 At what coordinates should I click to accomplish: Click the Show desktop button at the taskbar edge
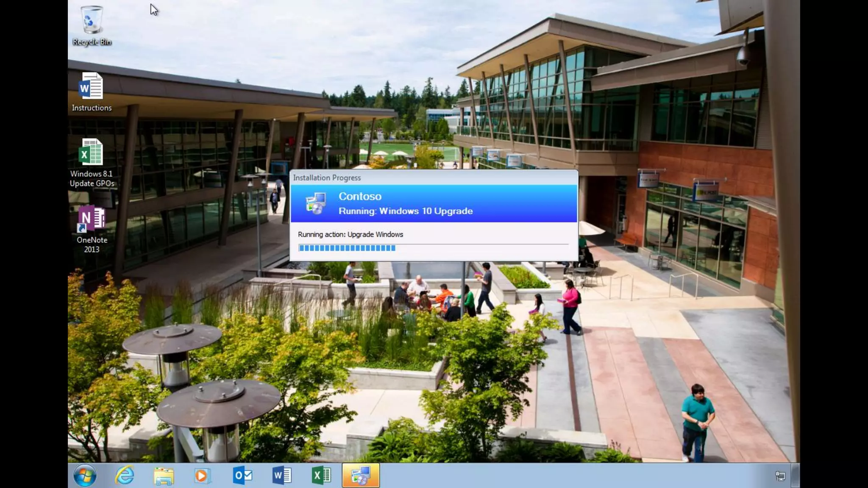click(796, 476)
